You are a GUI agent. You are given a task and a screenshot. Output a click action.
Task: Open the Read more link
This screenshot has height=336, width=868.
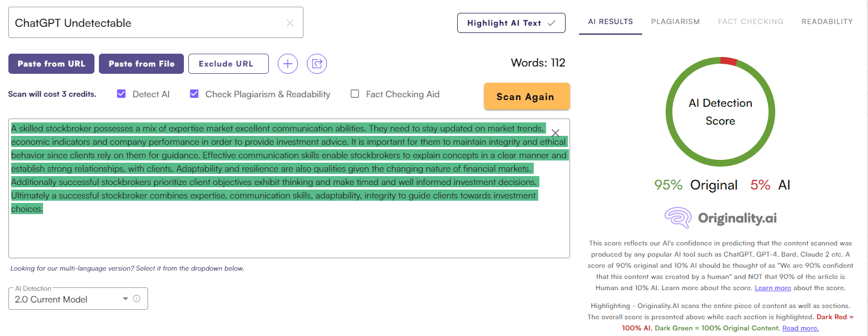pyautogui.click(x=800, y=328)
